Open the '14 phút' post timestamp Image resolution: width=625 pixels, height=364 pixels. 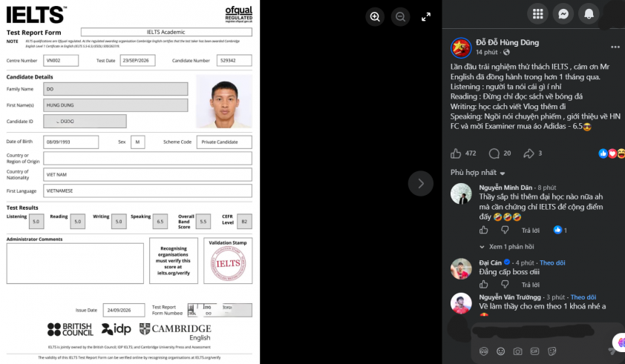pyautogui.click(x=487, y=52)
